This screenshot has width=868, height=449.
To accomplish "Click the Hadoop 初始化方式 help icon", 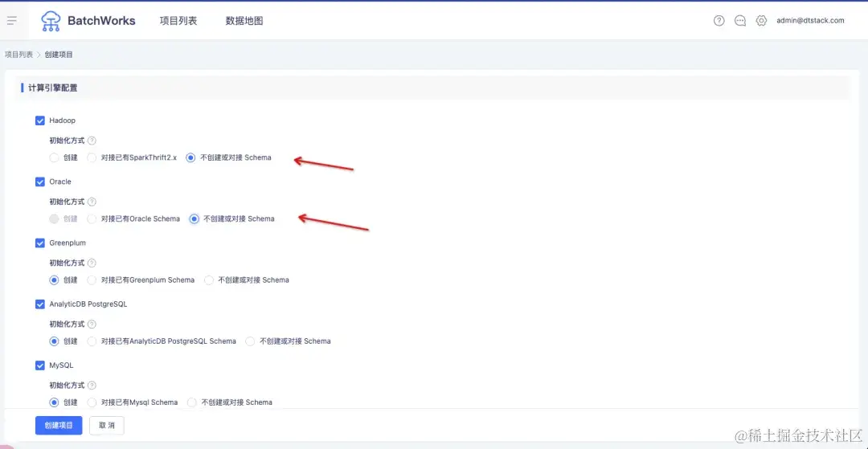I will [92, 141].
